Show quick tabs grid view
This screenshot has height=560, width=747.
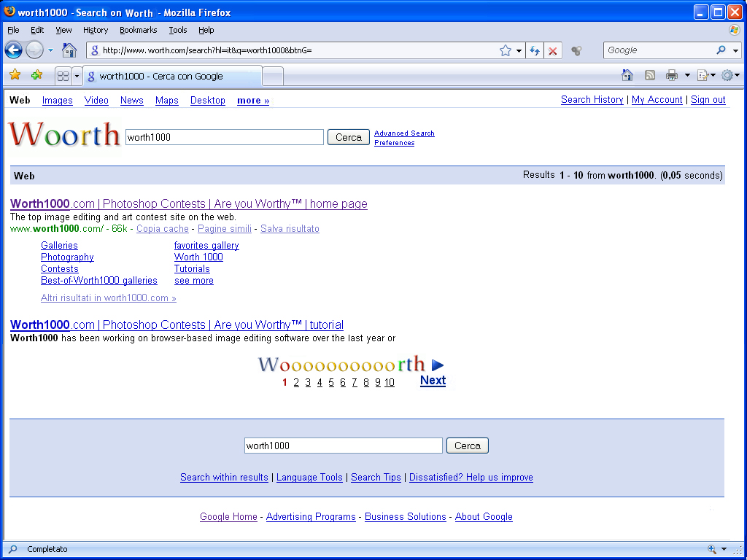[x=63, y=76]
